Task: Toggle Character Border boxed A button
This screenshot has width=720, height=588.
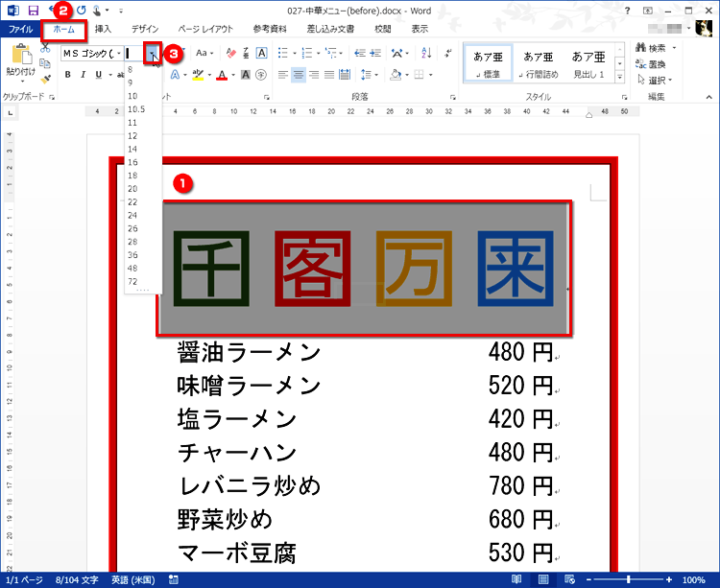Action: coord(261,53)
